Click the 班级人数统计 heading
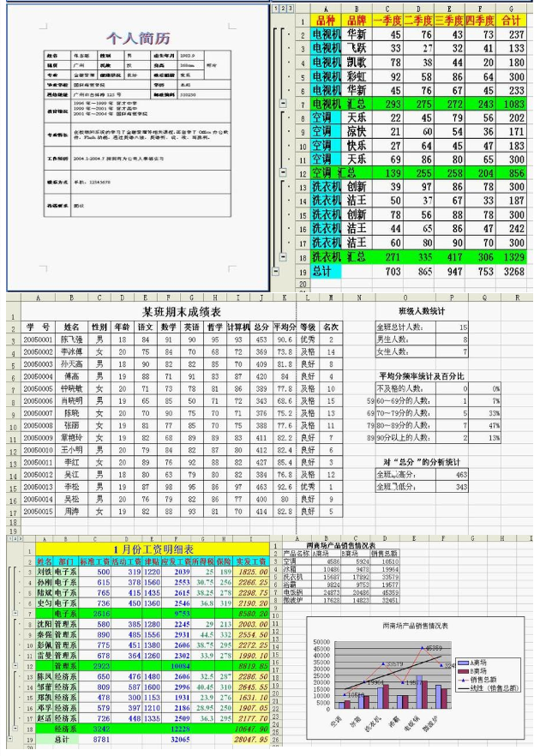 click(x=422, y=311)
